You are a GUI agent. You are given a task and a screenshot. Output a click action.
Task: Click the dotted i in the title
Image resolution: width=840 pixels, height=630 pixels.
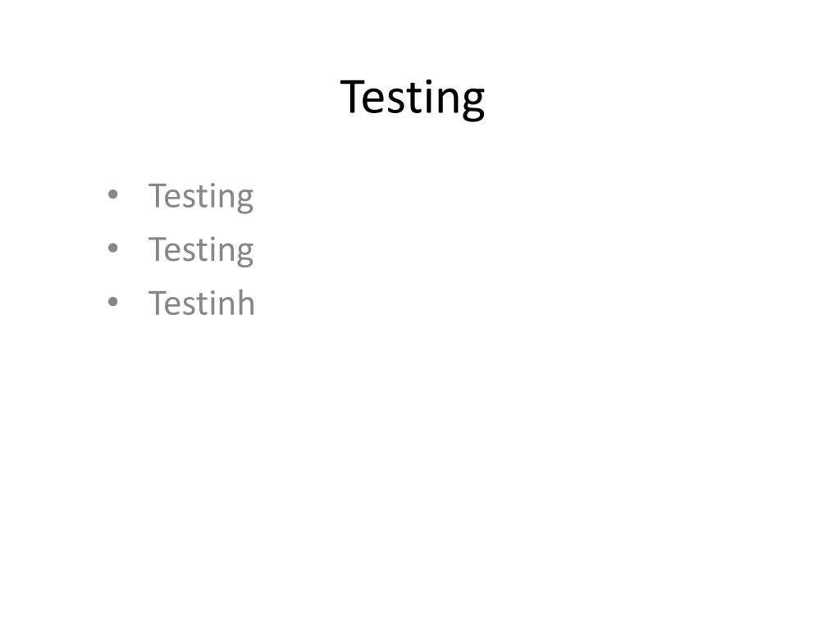[428, 97]
